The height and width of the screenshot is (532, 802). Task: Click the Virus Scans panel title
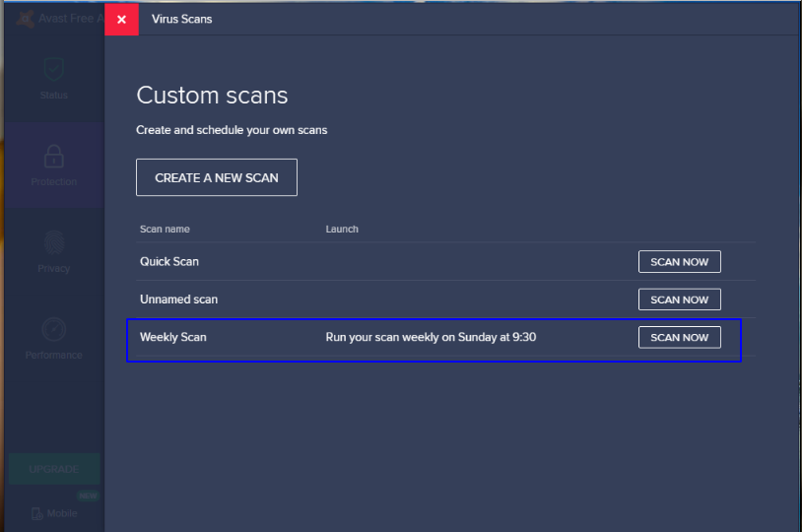pos(181,19)
